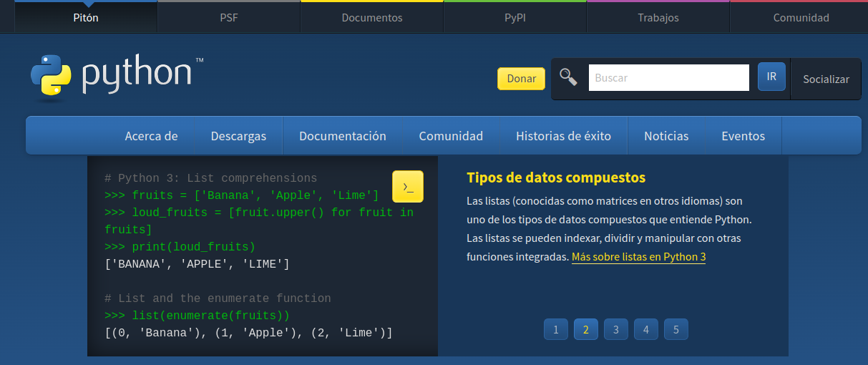The width and height of the screenshot is (868, 365).
Task: Launch the interactive shell icon
Action: [x=408, y=187]
